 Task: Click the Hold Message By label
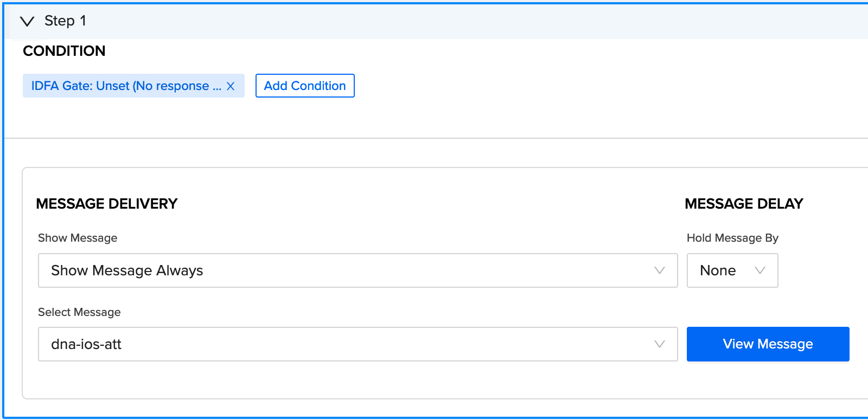click(x=732, y=238)
